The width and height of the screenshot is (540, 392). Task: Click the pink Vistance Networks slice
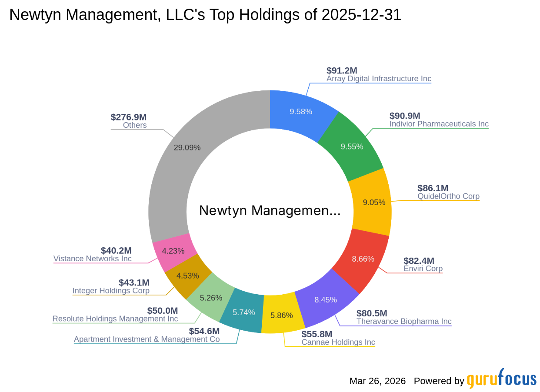tap(173, 251)
